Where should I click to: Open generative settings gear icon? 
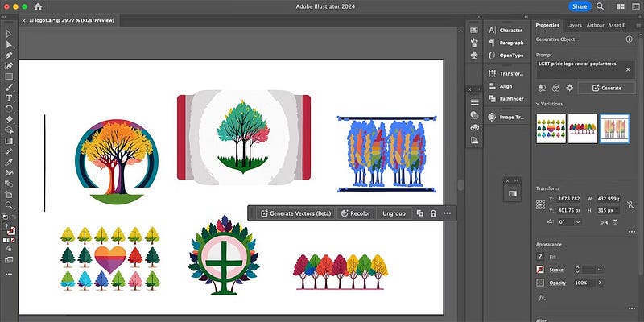click(x=569, y=87)
